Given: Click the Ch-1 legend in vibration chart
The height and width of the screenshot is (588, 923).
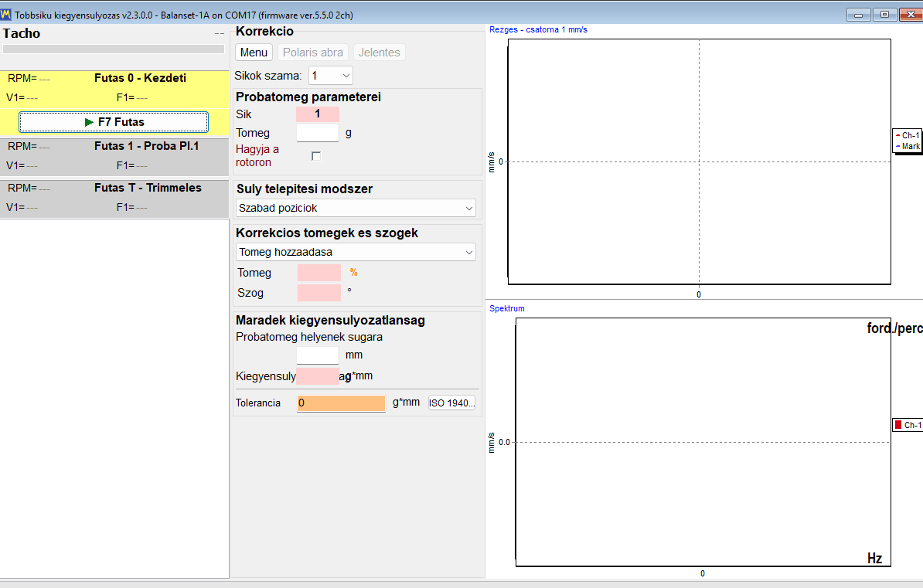Looking at the screenshot, I should coord(907,135).
